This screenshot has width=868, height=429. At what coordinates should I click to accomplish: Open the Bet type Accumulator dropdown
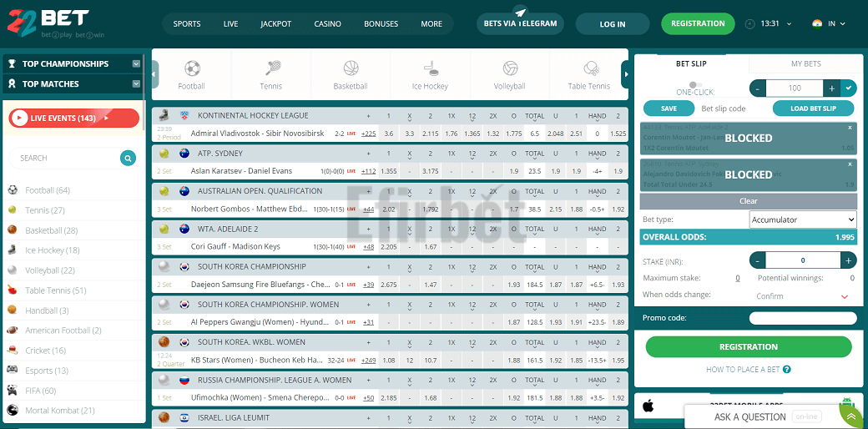[803, 220]
